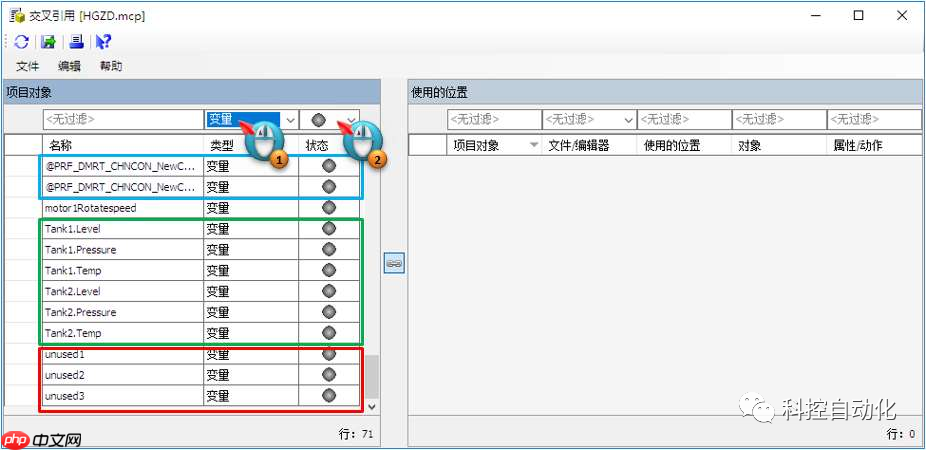926x450 pixels.
Task: Click status circle of Tank2.Level row
Action: (x=329, y=291)
